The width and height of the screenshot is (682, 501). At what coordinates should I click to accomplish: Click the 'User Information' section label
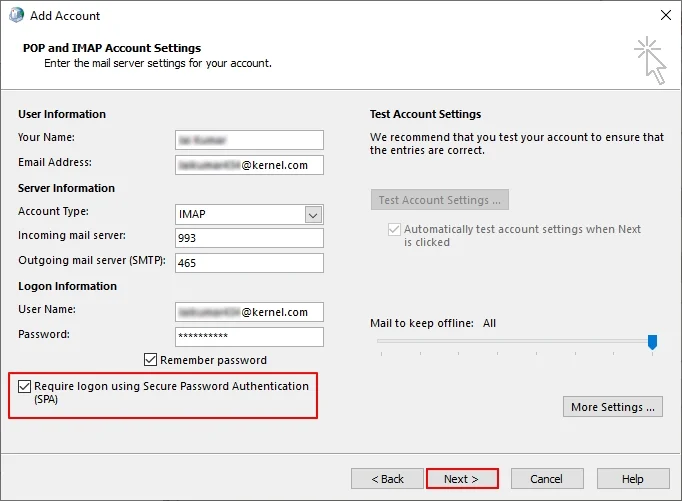[62, 114]
